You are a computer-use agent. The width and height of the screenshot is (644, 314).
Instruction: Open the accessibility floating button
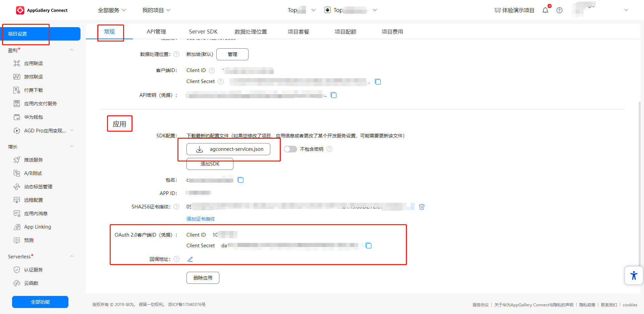pos(634,275)
